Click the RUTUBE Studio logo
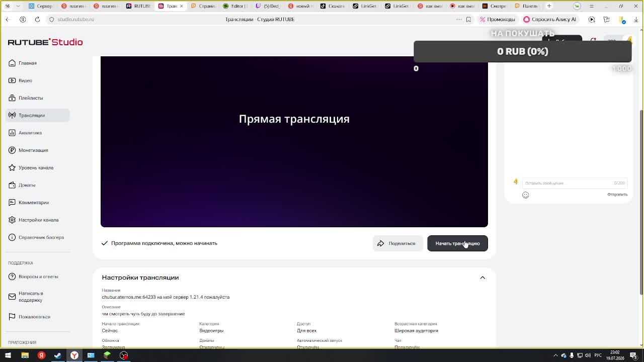The height and width of the screenshot is (362, 644). point(45,42)
